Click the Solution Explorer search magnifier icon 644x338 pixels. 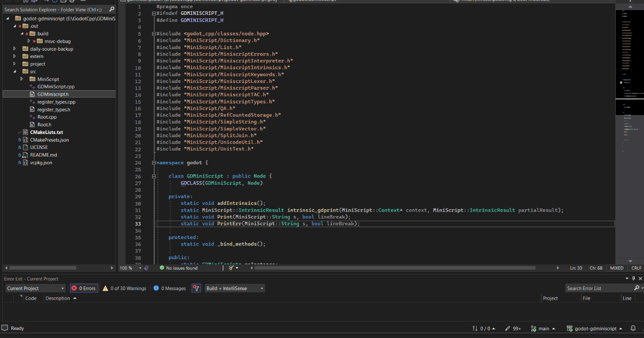coord(111,9)
